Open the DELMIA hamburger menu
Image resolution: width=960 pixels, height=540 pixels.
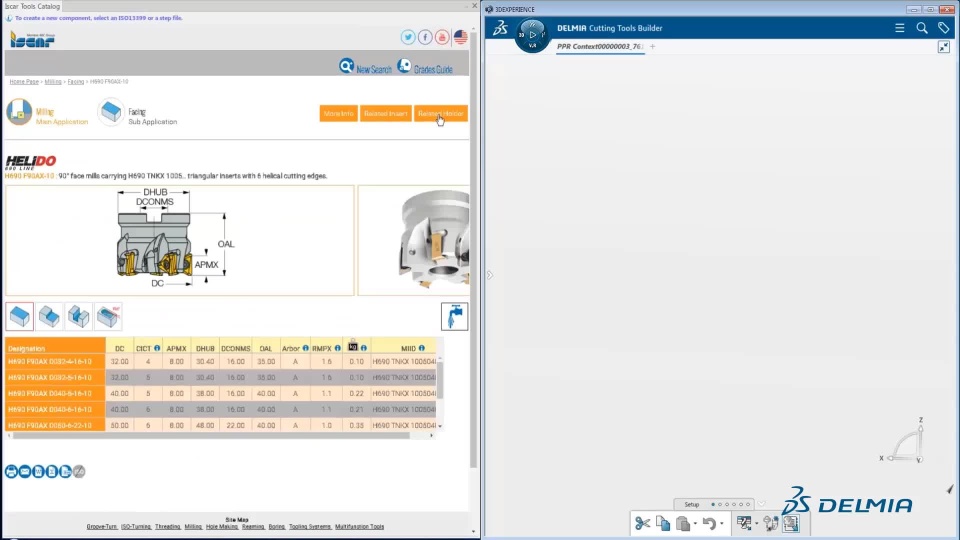click(x=899, y=28)
